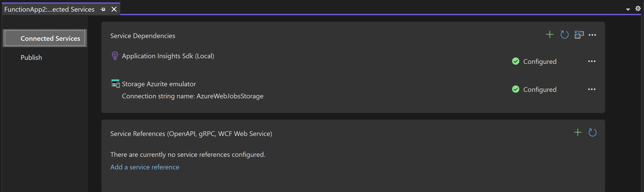
Task: Select the Application Insights lightbulb icon
Action: [x=115, y=56]
